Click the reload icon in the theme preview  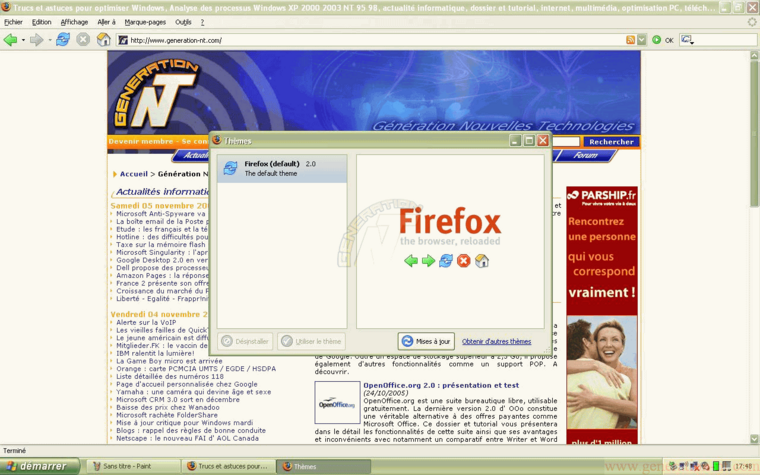(446, 261)
